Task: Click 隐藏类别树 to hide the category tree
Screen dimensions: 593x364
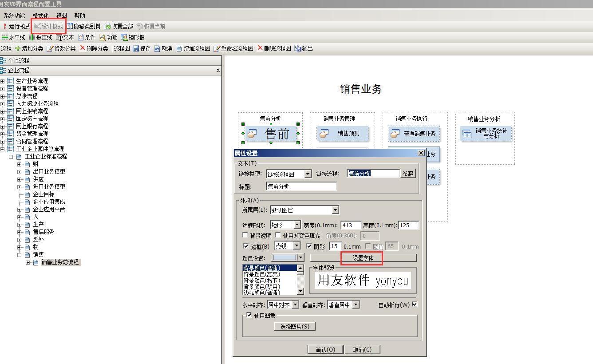Action: coord(84,26)
